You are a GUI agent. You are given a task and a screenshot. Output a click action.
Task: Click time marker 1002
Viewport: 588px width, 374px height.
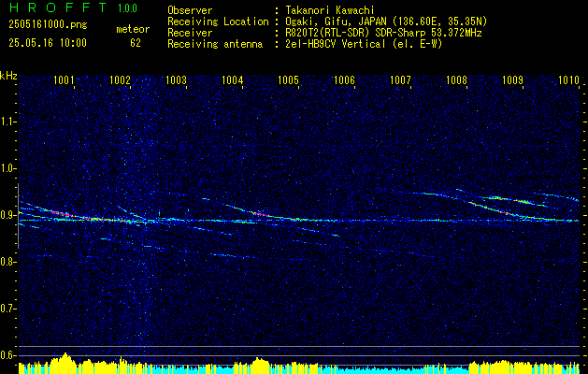(120, 79)
